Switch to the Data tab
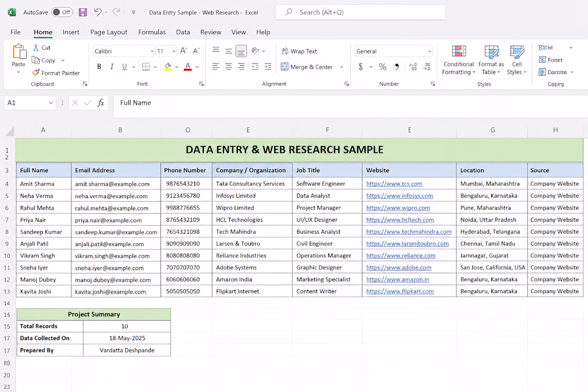Image resolution: width=588 pixels, height=392 pixels. coord(183,32)
